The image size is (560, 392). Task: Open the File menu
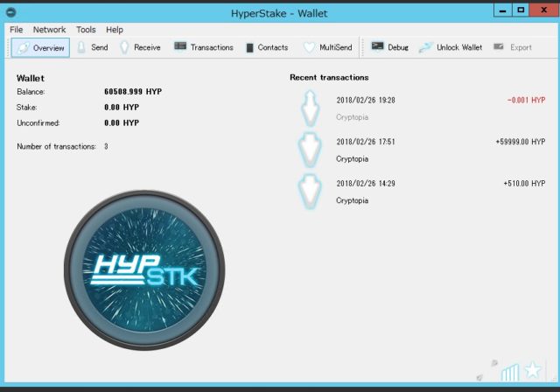pos(16,30)
